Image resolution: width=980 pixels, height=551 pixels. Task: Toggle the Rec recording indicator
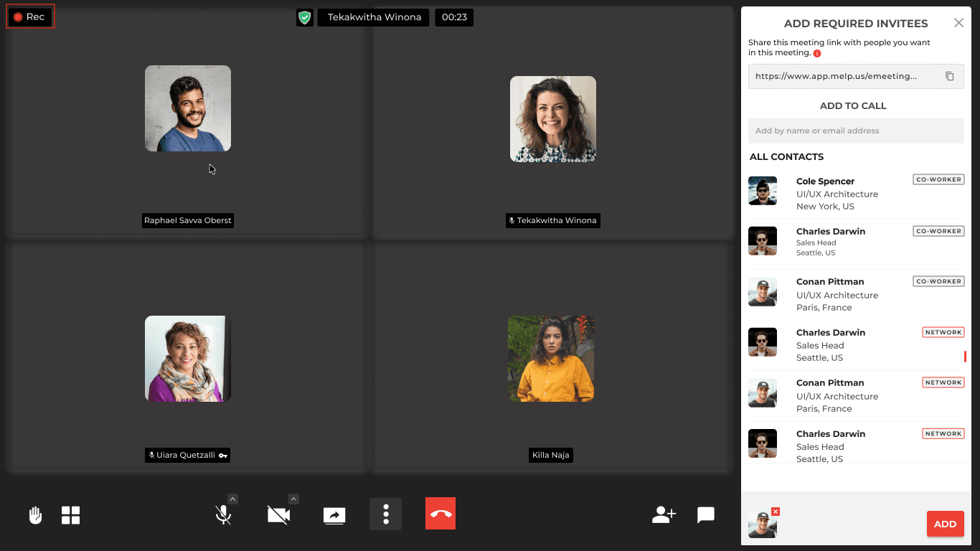(30, 17)
